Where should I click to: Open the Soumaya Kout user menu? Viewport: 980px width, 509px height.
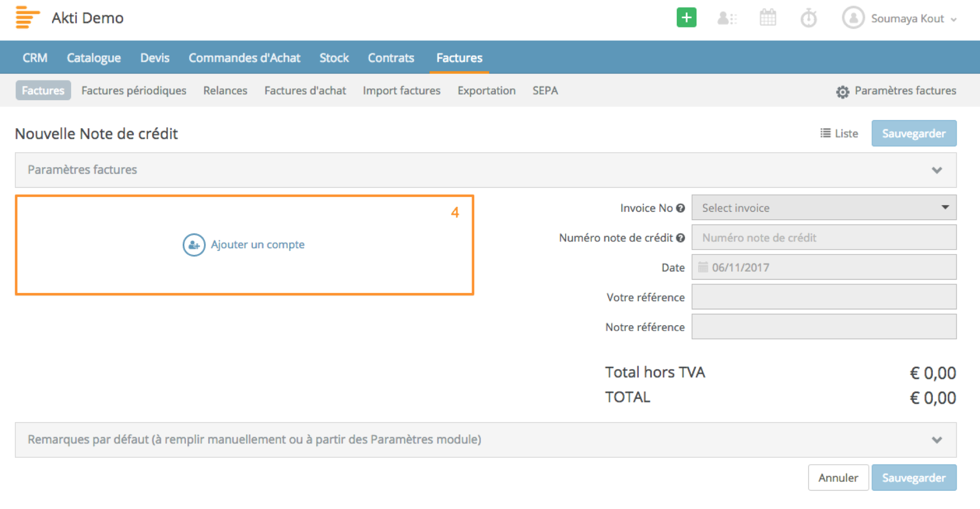pos(914,19)
